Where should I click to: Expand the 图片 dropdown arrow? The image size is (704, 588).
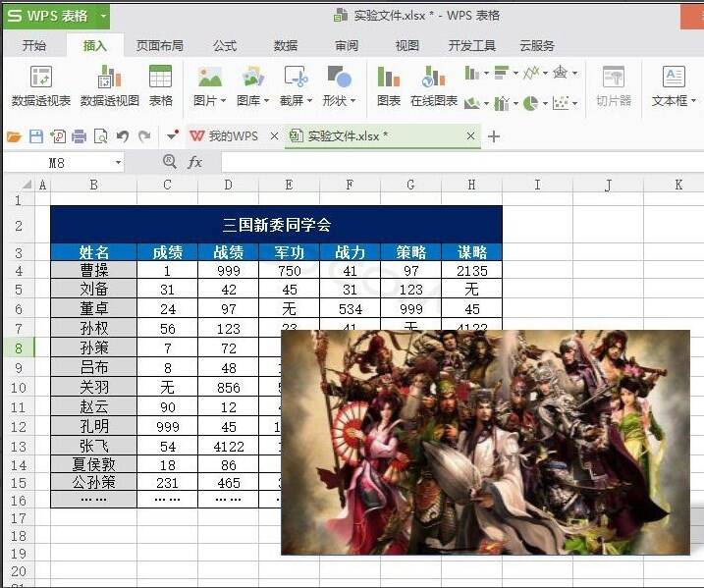point(223,101)
